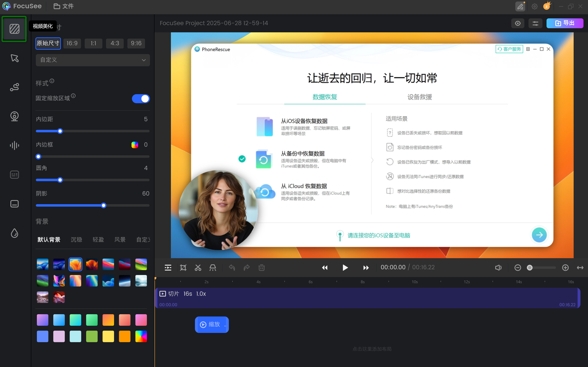This screenshot has width=588, height=367.
Task: Open the user account avatar
Action: (x=547, y=6)
